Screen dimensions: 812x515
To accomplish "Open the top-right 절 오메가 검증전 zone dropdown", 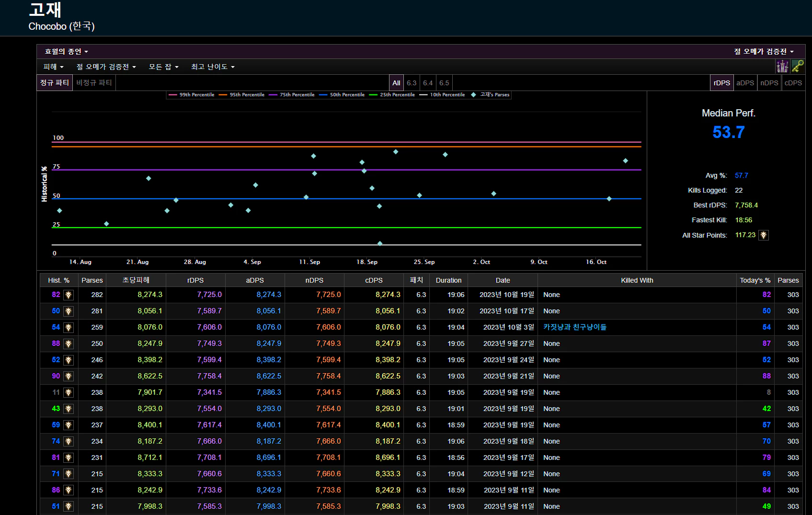I will [764, 52].
